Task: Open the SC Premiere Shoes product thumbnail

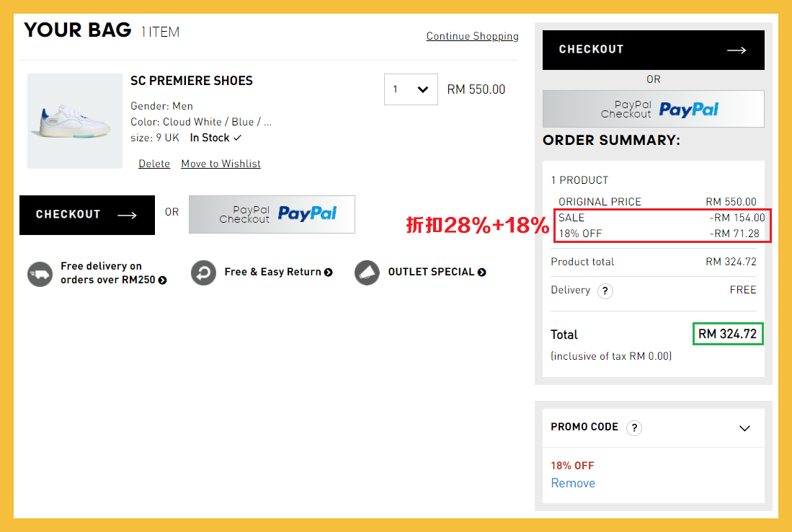Action: (75, 121)
